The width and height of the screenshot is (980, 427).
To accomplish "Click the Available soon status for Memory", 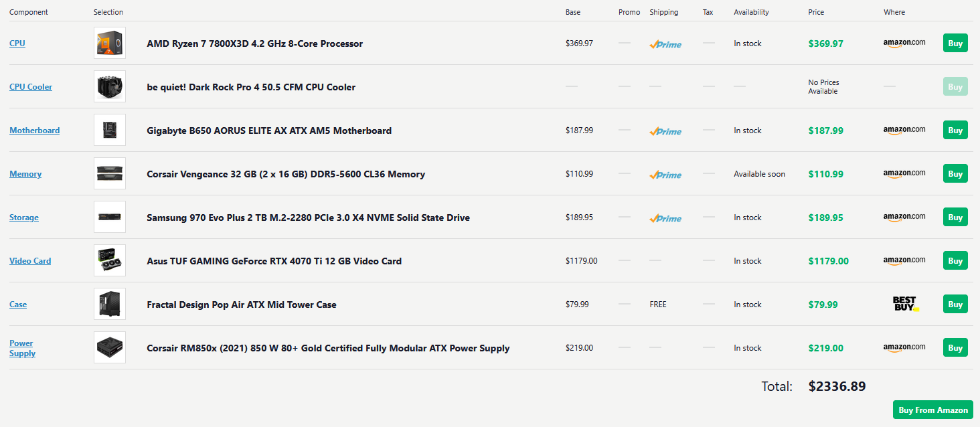I will 760,174.
